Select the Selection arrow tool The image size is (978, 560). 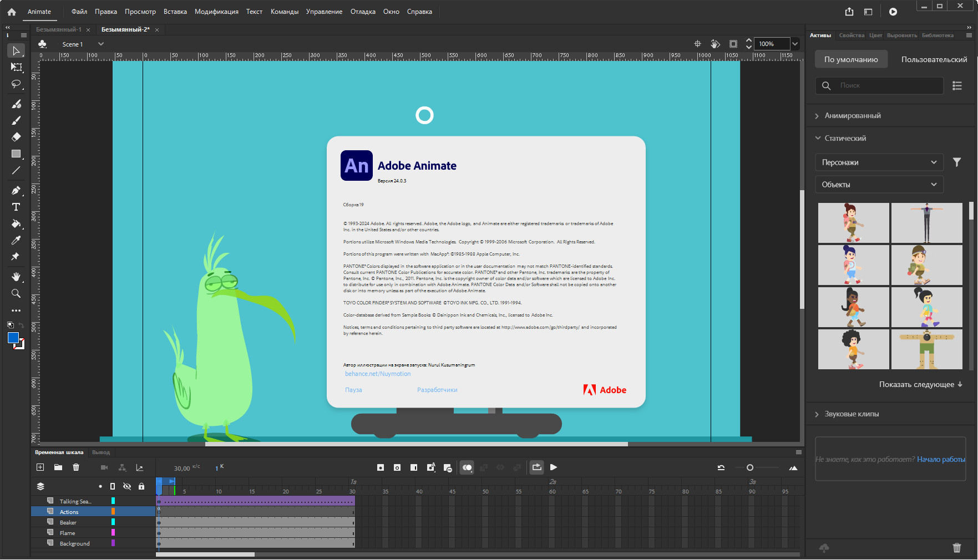pos(16,51)
